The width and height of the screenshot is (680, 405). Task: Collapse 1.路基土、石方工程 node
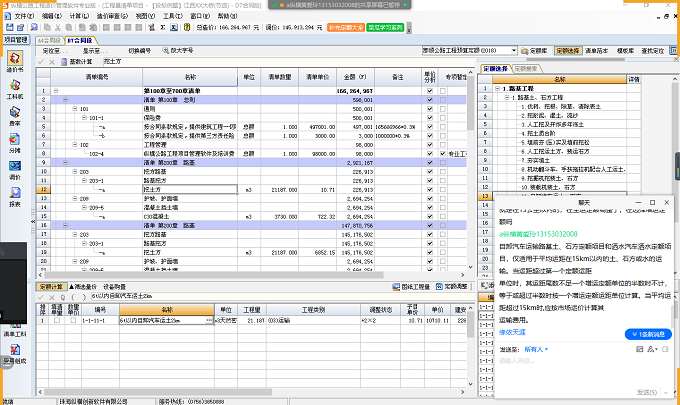[x=507, y=98]
